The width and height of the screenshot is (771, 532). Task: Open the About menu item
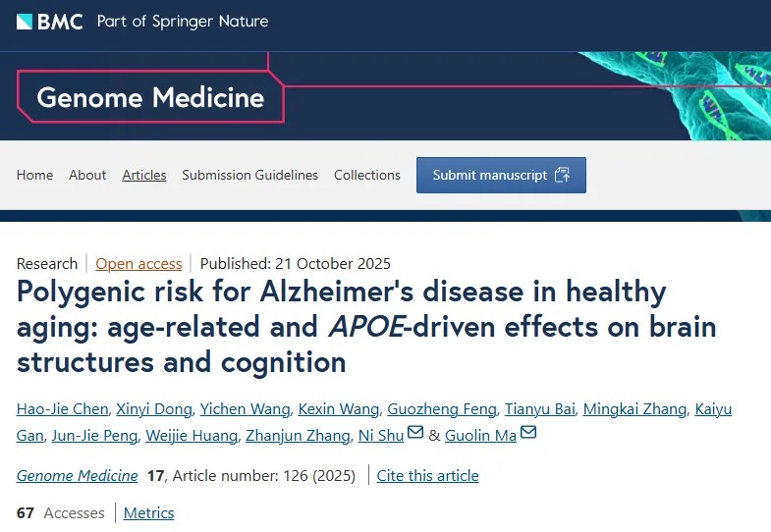click(x=87, y=175)
